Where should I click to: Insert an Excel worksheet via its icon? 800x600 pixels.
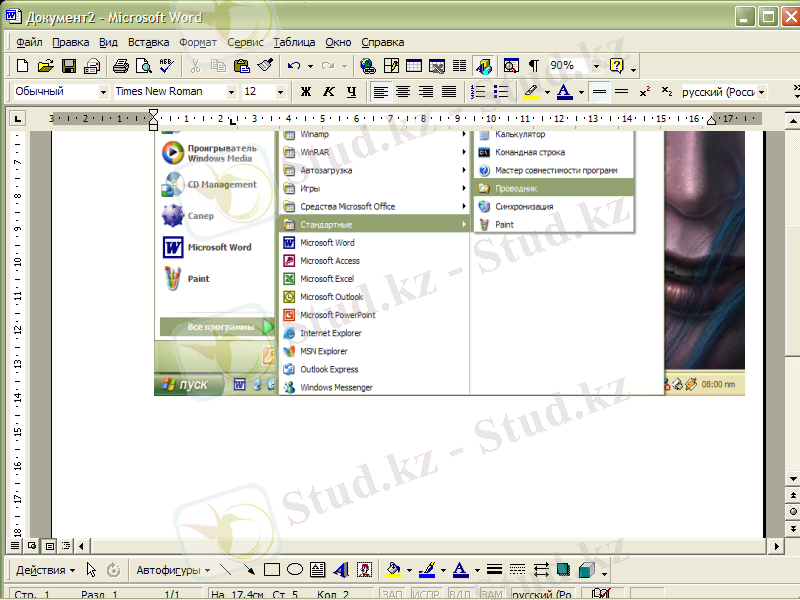click(437, 66)
